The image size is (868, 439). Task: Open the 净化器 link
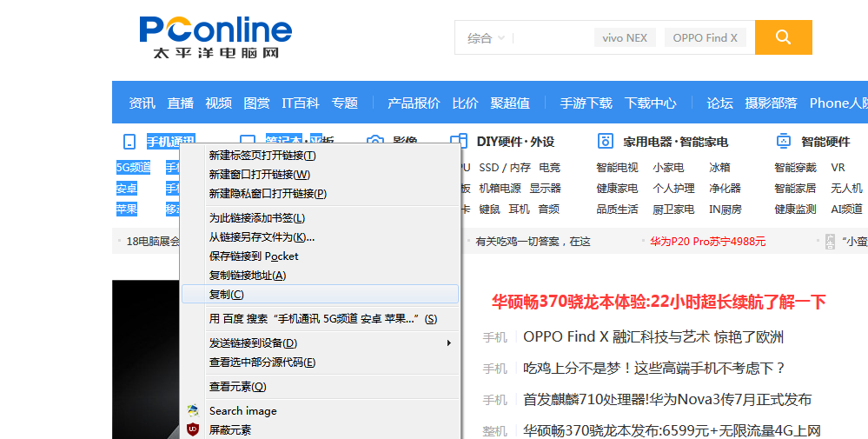tap(725, 189)
